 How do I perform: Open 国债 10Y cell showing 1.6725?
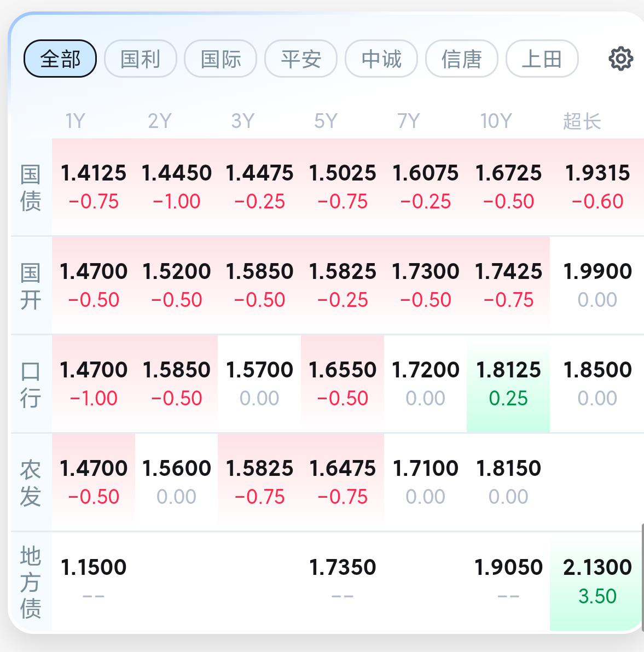508,187
